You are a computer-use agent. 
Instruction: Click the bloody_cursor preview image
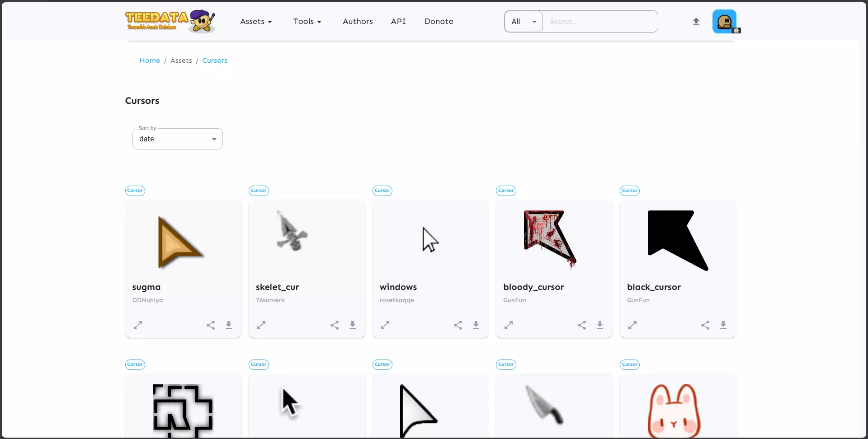tap(550, 240)
